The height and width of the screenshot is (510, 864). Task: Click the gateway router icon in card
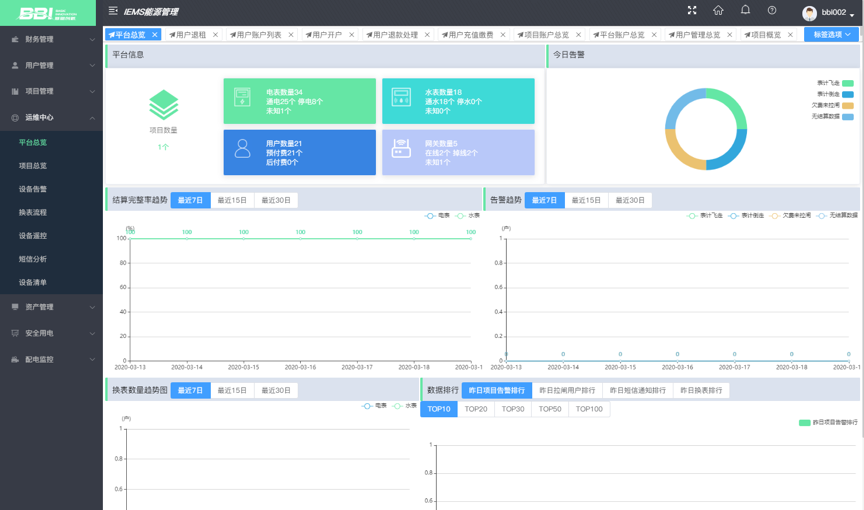(x=401, y=149)
